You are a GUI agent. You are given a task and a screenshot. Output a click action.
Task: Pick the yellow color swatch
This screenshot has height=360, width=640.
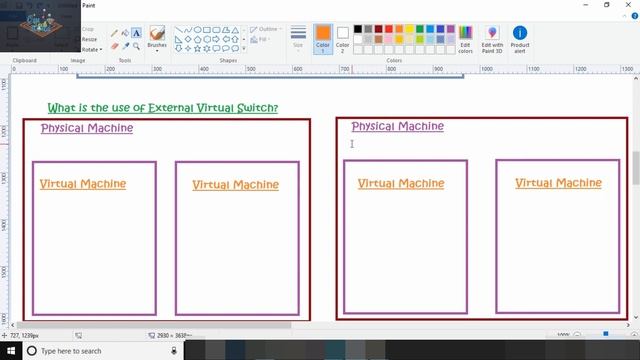click(409, 29)
